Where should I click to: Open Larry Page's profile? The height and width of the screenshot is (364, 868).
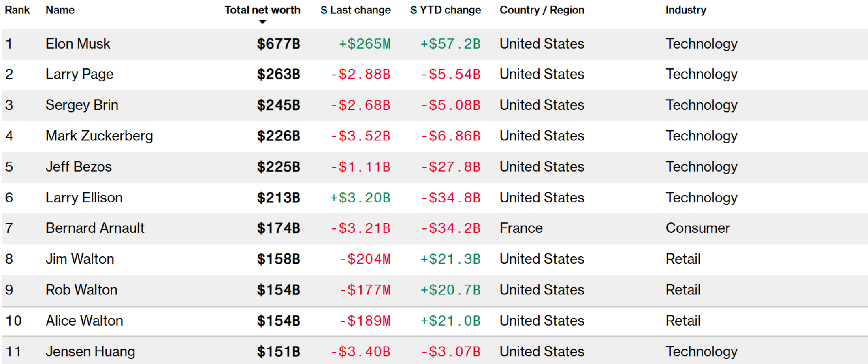[79, 75]
